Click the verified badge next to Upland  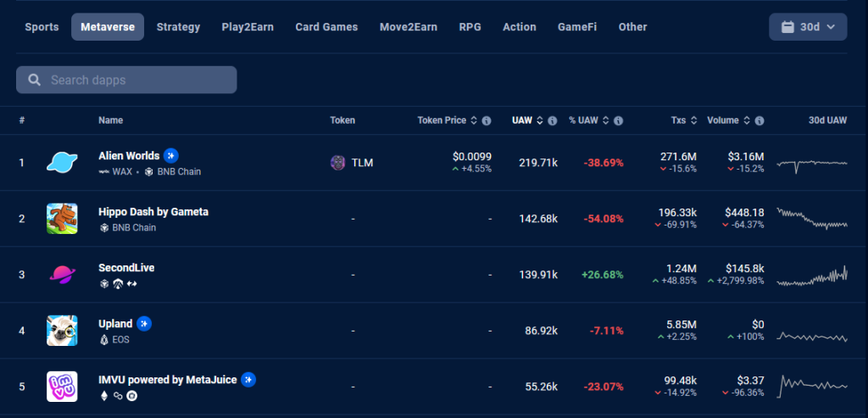pyautogui.click(x=144, y=323)
